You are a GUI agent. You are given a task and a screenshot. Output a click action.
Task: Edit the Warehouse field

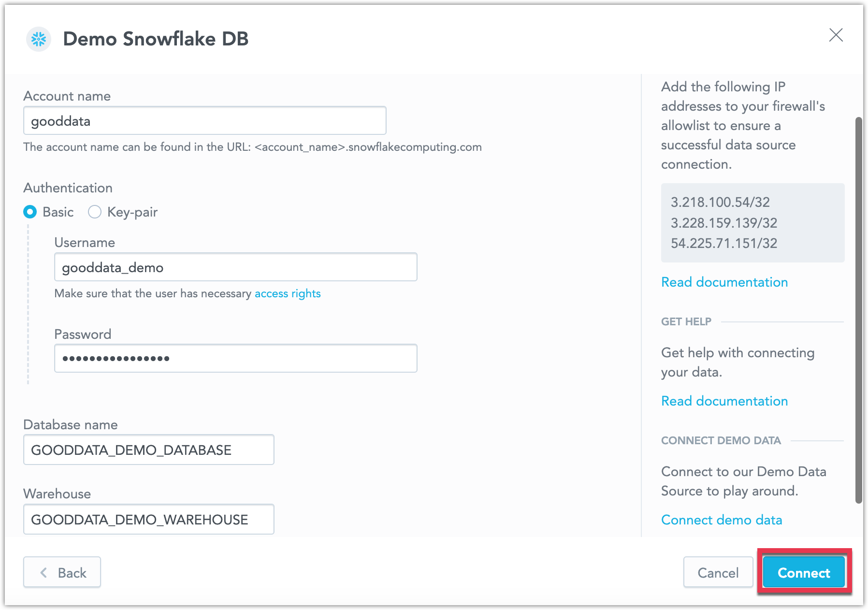[149, 519]
